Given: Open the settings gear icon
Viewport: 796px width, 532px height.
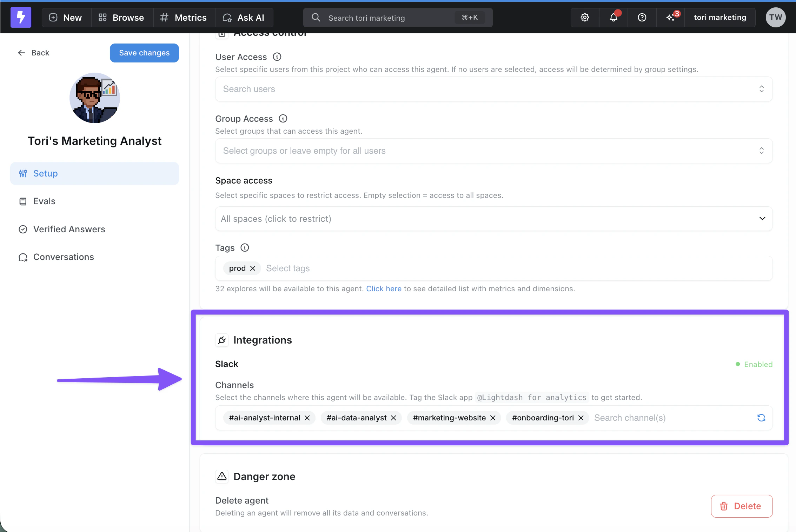Looking at the screenshot, I should [585, 17].
